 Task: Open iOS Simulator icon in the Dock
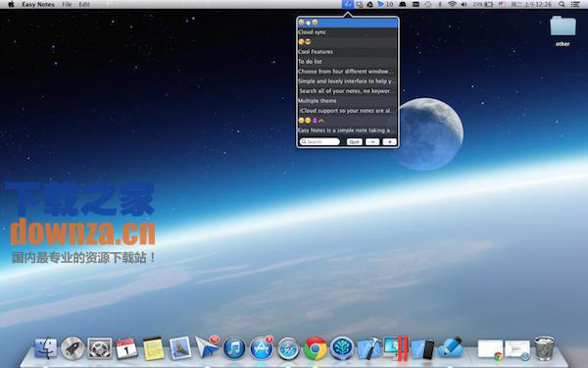[423, 349]
